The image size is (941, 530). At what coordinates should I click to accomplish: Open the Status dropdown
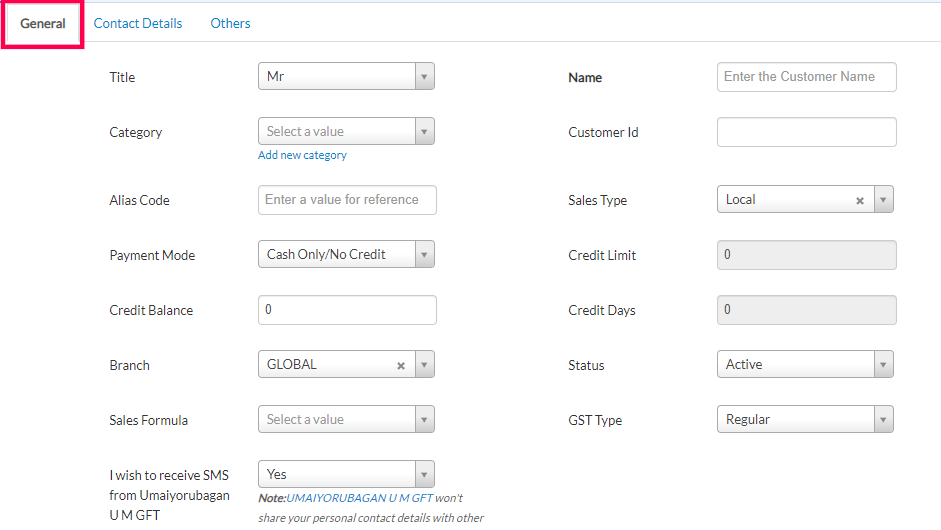coord(883,365)
